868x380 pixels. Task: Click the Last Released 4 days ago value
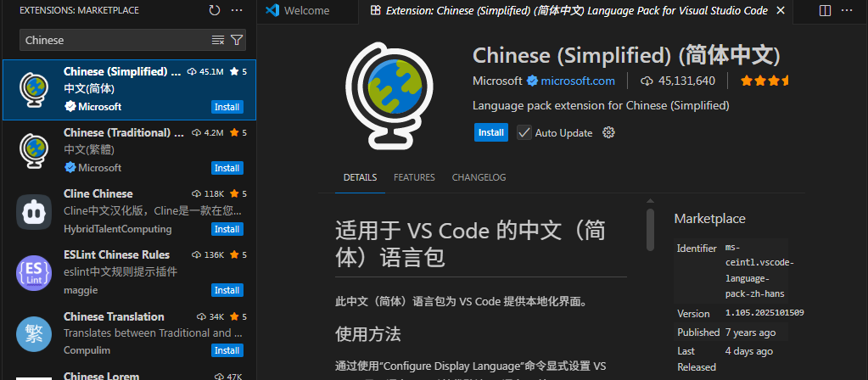coord(749,351)
